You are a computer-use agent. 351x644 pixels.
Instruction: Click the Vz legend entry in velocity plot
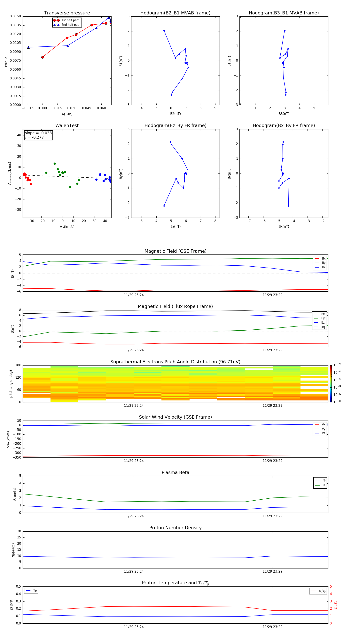[x=320, y=433]
